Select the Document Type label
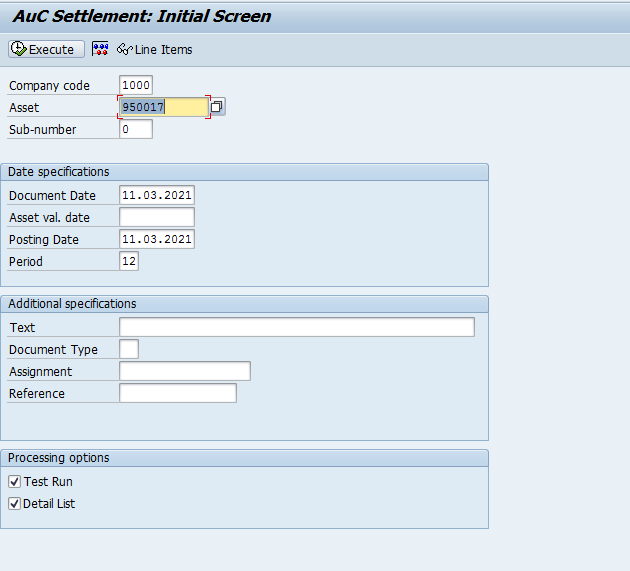Screen dimensions: 630x571 pyautogui.click(x=53, y=350)
